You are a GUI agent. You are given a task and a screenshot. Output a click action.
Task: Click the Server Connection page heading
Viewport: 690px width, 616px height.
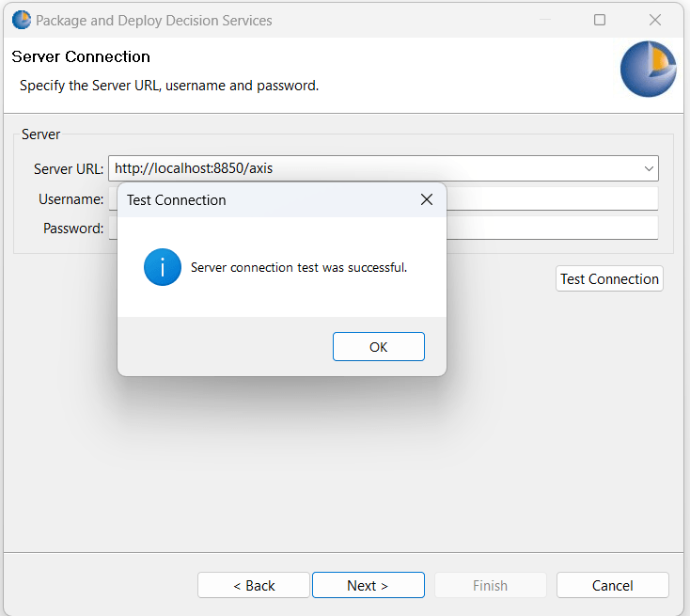[x=81, y=56]
